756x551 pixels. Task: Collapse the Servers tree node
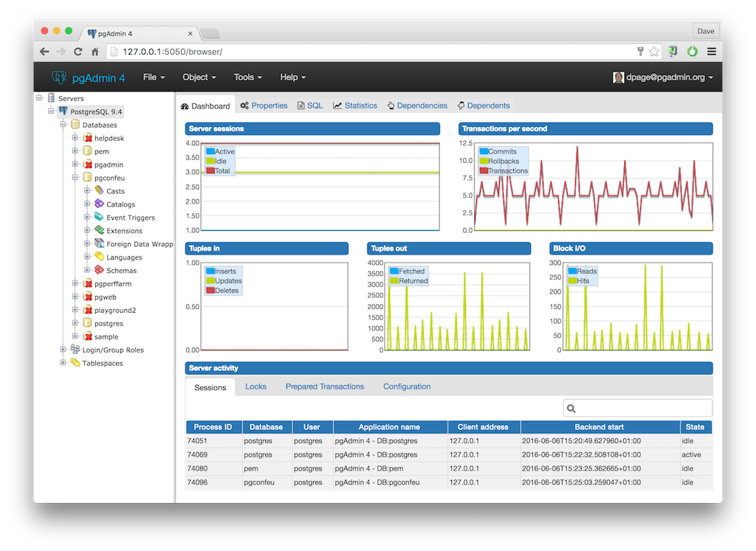coord(39,98)
